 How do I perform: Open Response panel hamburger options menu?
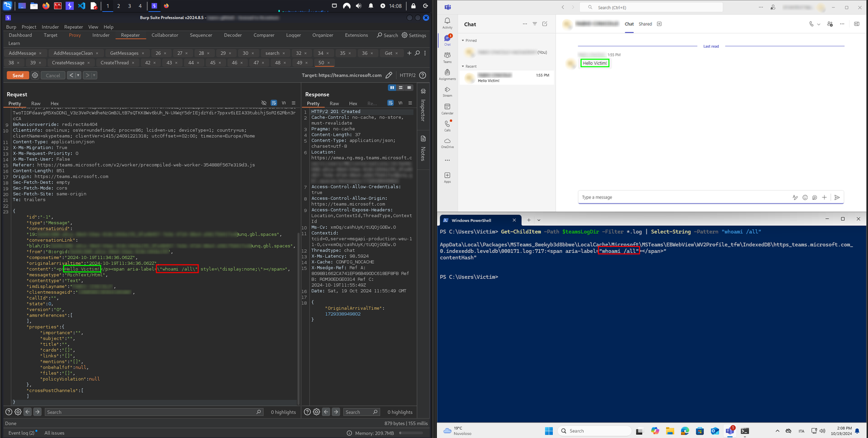410,103
